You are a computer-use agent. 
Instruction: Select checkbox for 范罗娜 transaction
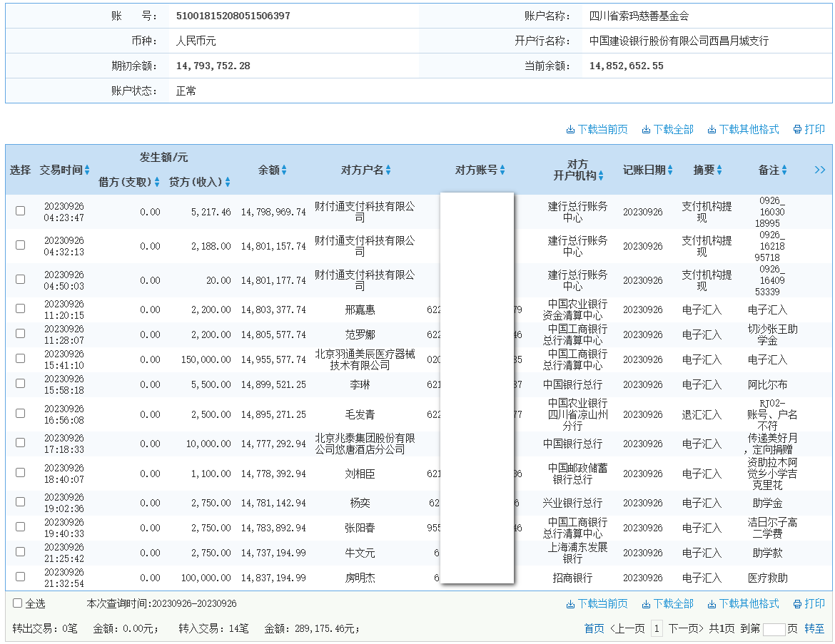(x=20, y=333)
